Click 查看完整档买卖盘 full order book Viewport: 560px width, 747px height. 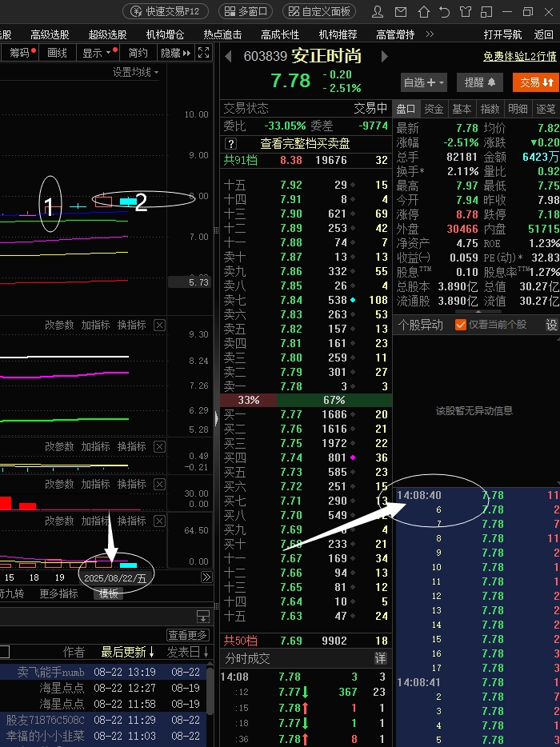[x=305, y=143]
